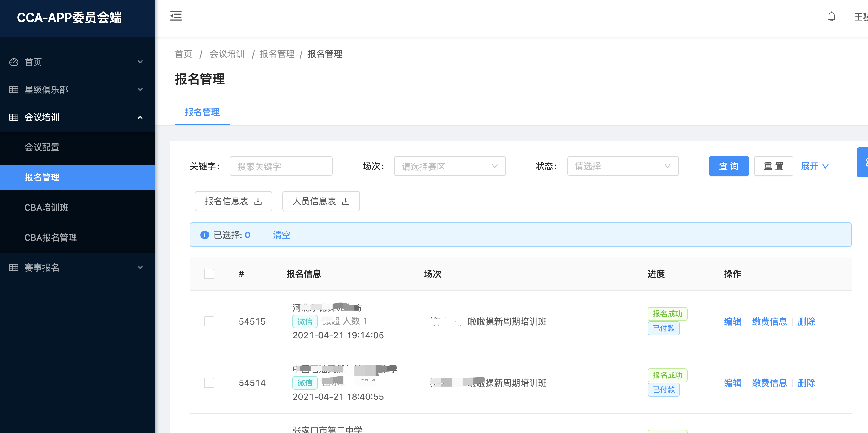Export the 报名信息表
868x433 pixels.
[234, 201]
